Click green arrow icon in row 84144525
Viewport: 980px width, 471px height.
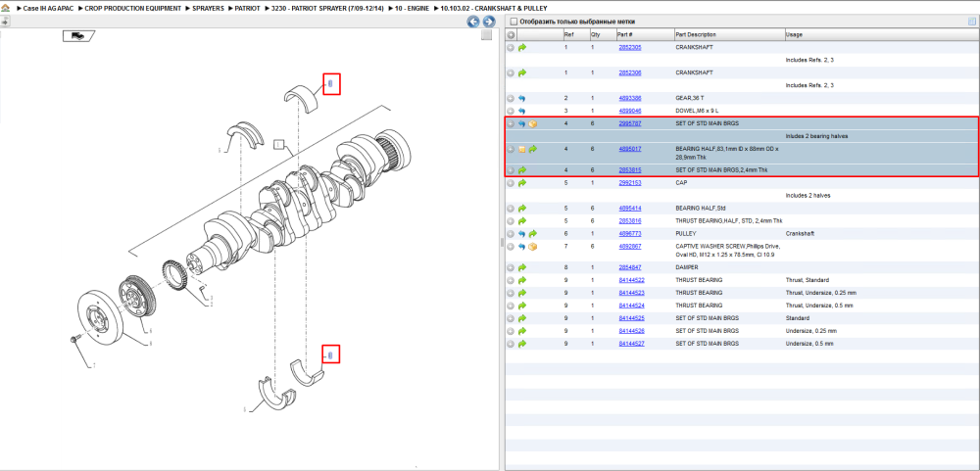522,318
